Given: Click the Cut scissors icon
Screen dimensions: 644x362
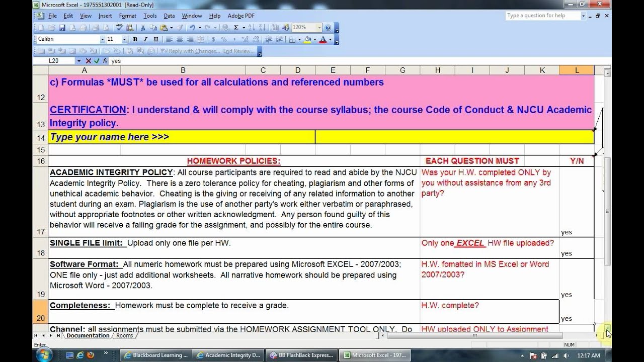Looking at the screenshot, I should tap(143, 28).
